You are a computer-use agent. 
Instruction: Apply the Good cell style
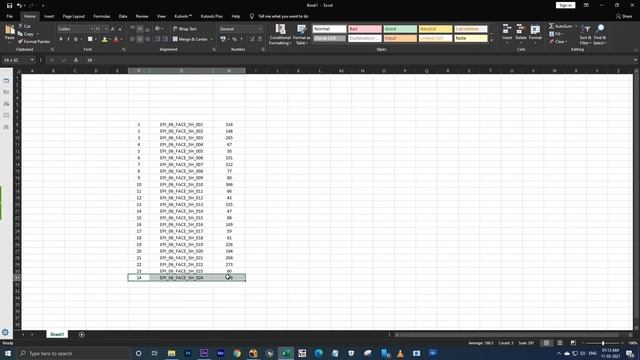point(400,29)
